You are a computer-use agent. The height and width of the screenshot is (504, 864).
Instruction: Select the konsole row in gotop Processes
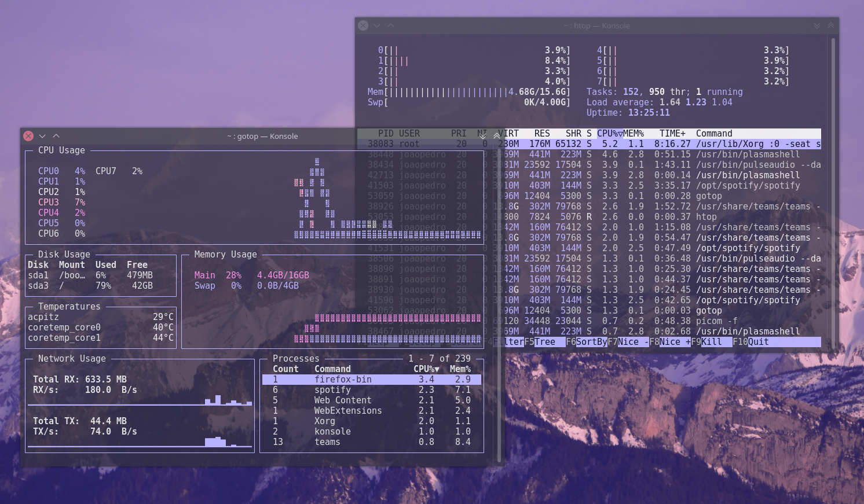372,432
